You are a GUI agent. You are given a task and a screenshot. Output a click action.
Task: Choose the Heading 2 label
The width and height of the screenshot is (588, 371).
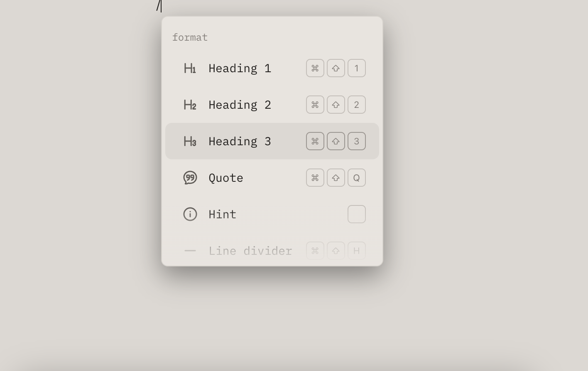(240, 105)
